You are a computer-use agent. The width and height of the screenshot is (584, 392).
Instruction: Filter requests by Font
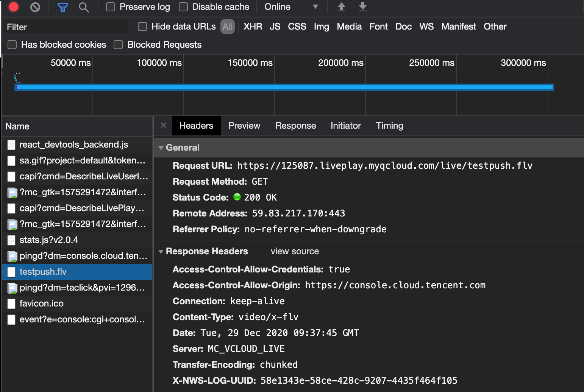click(378, 26)
